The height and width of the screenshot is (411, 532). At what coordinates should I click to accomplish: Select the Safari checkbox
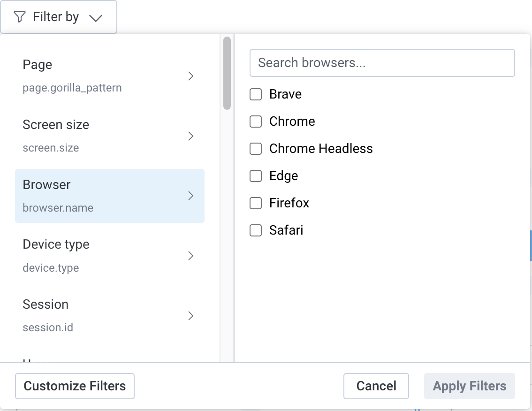pyautogui.click(x=256, y=230)
